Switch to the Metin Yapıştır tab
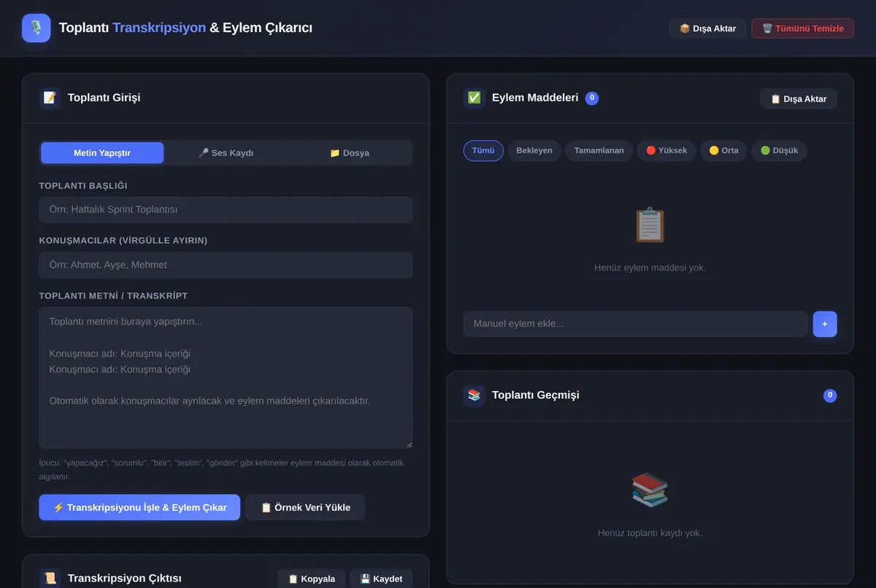The width and height of the screenshot is (876, 588). click(102, 153)
